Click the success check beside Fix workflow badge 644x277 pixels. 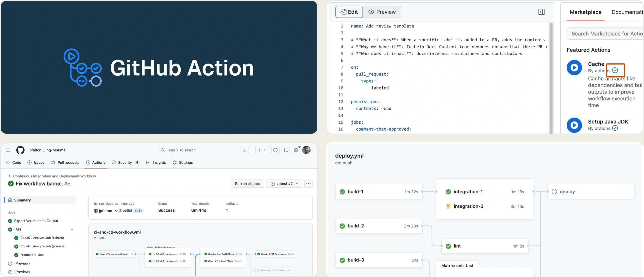[x=11, y=184]
